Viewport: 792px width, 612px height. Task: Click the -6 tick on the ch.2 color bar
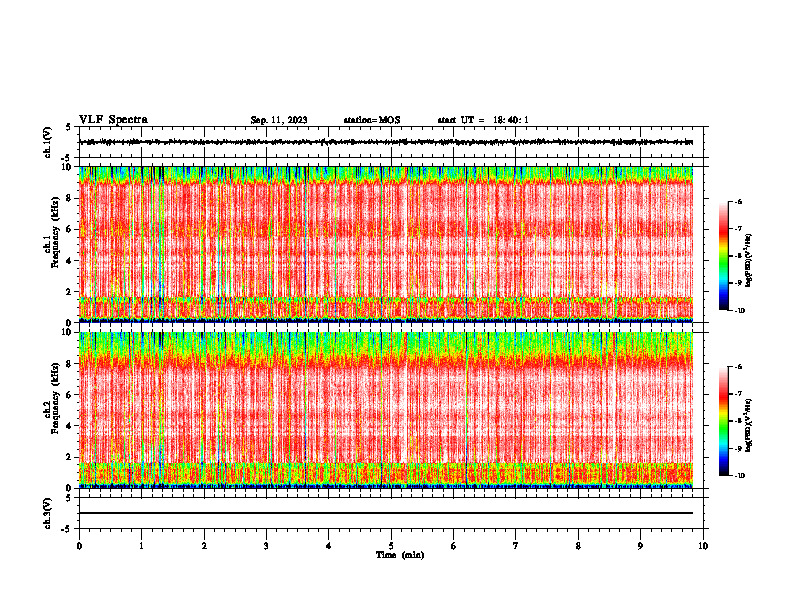tap(738, 367)
